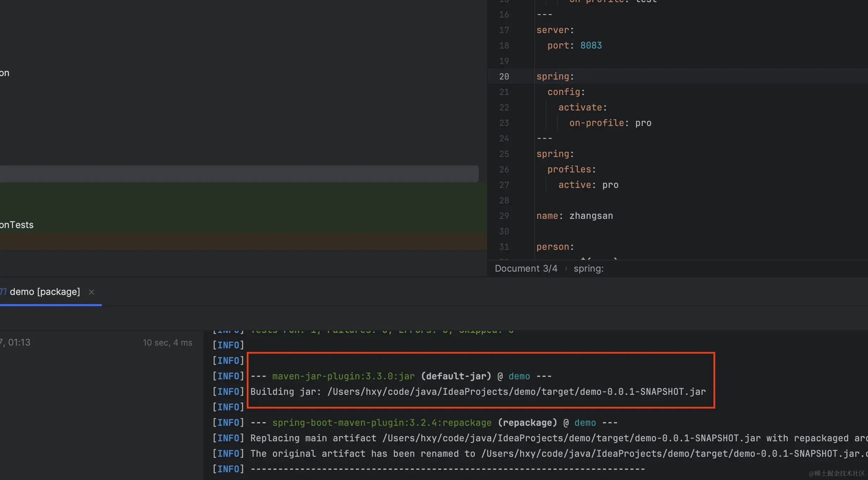This screenshot has width=868, height=480.
Task: Click the Building jar path log line
Action: tap(478, 392)
